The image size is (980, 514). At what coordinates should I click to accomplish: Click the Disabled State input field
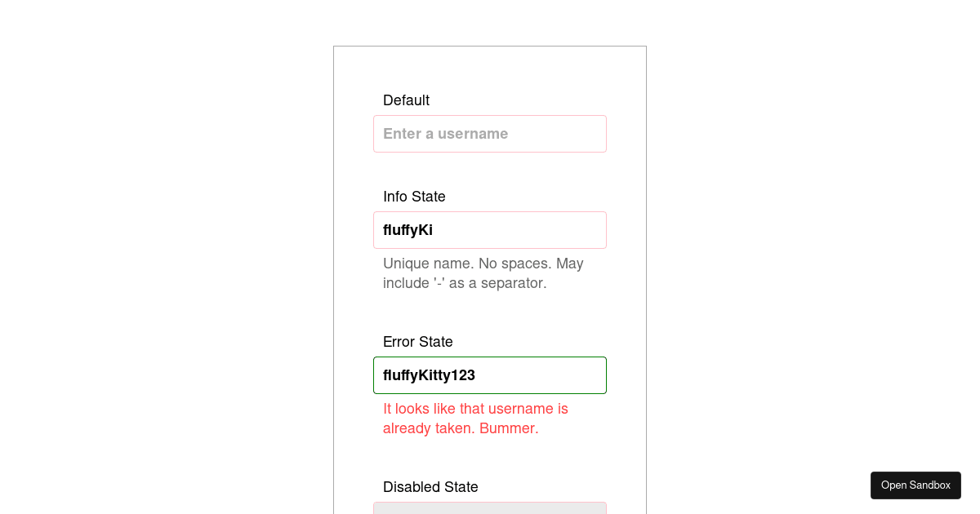click(489, 509)
